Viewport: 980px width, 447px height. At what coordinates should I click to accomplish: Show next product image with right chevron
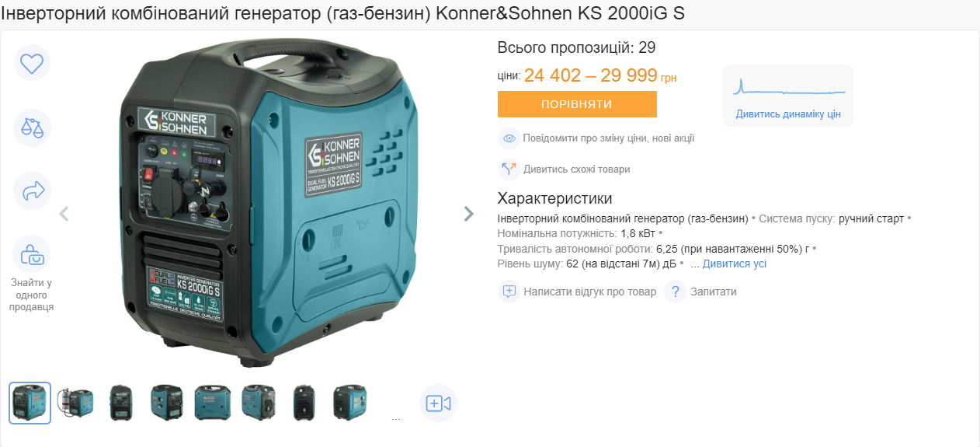tap(468, 214)
